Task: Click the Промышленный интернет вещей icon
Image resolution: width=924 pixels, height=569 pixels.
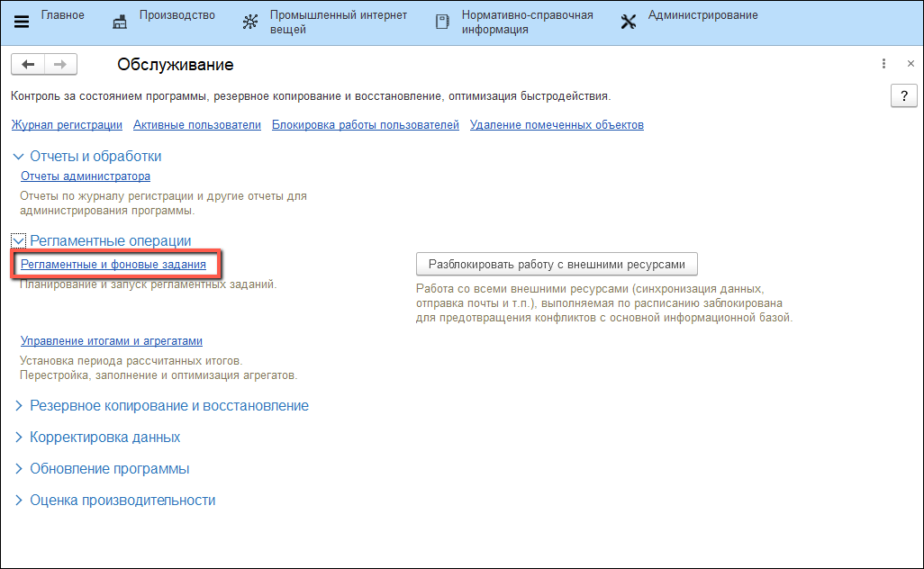Action: pyautogui.click(x=250, y=23)
